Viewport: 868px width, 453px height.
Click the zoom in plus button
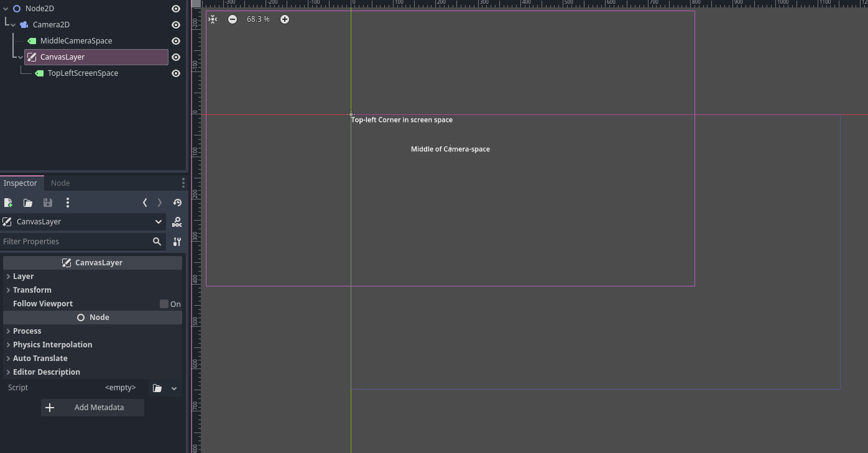[x=285, y=19]
